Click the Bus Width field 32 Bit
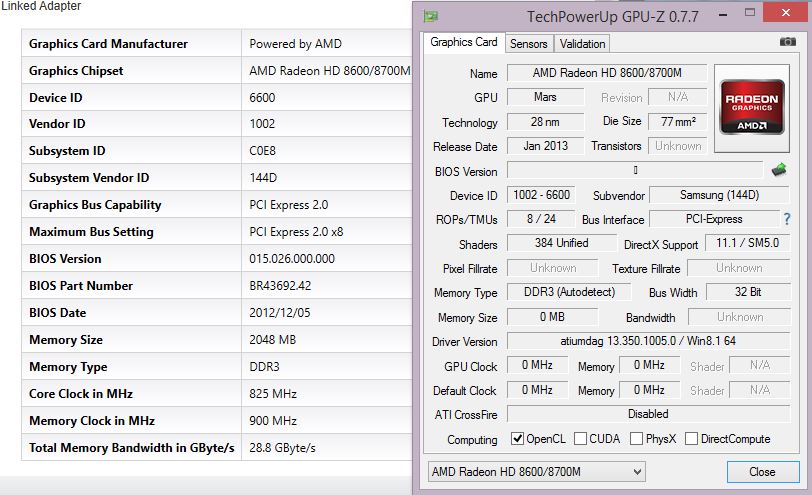 point(748,292)
